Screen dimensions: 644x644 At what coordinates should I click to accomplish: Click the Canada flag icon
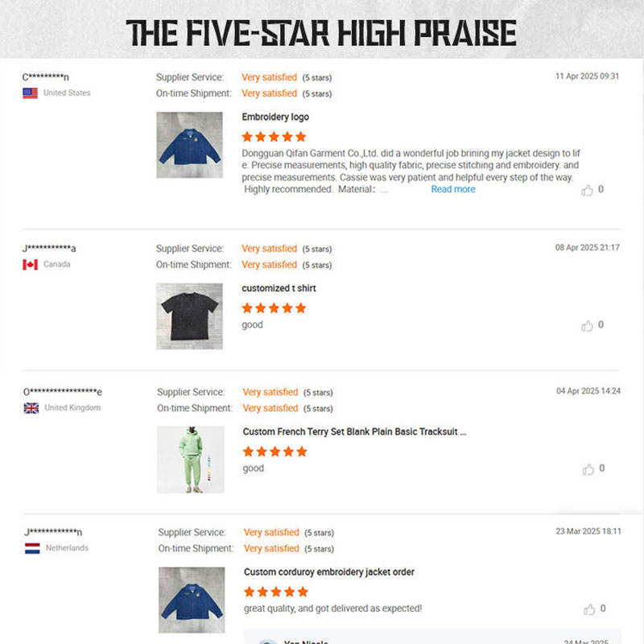click(x=31, y=265)
